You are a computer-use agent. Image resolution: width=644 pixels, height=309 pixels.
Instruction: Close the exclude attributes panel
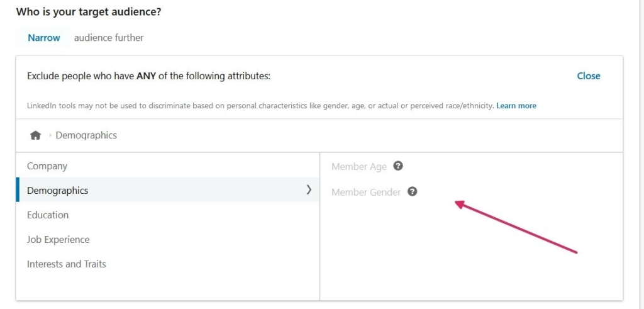[x=588, y=76]
